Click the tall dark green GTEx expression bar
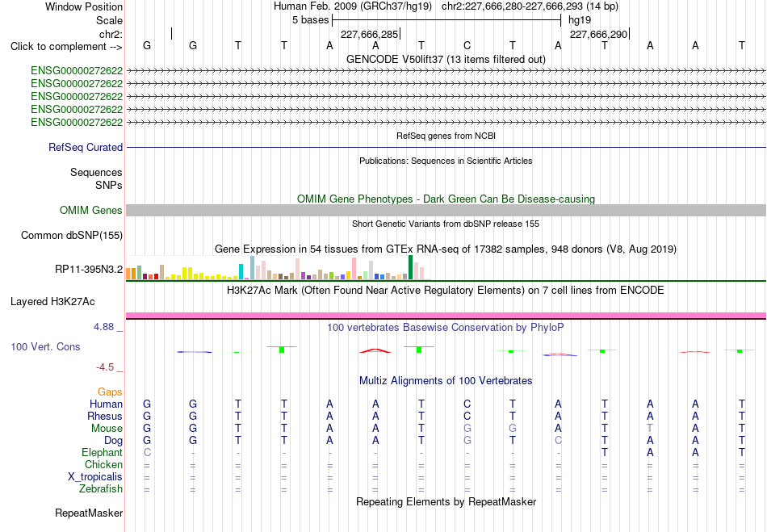 click(x=410, y=267)
